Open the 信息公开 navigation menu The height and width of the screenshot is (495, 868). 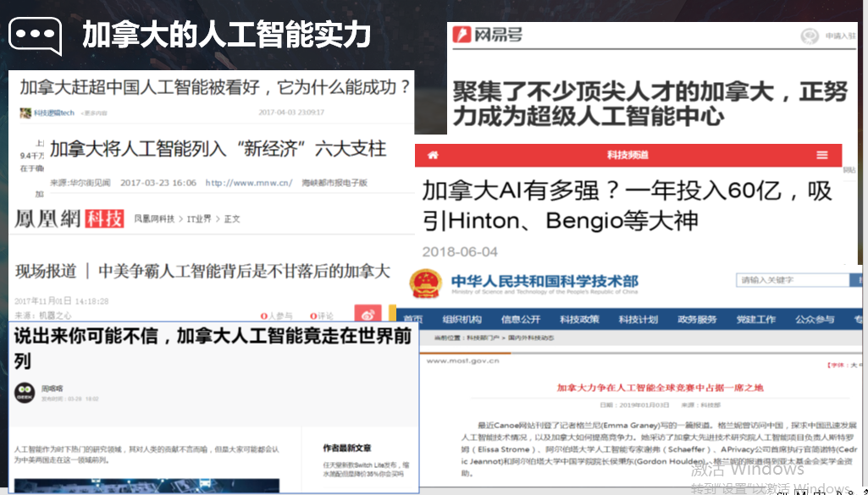point(521,319)
